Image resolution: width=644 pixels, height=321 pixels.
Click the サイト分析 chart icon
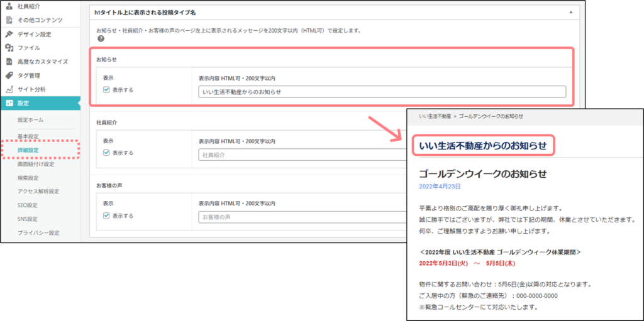9,89
